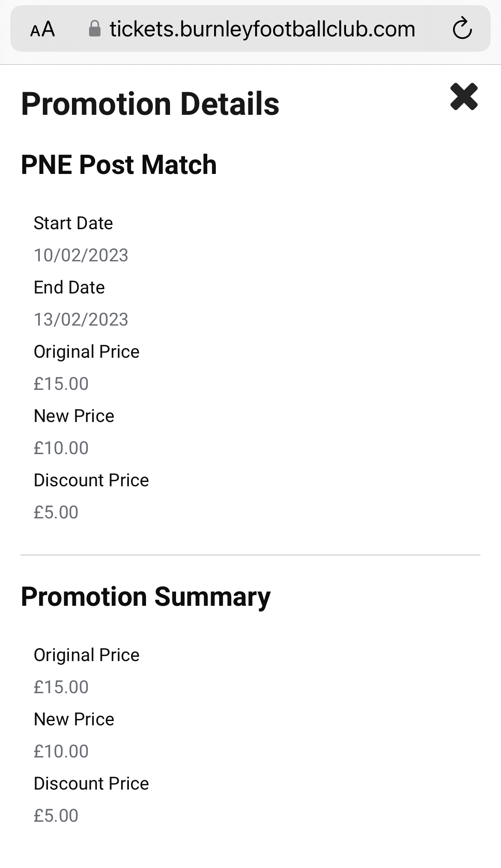Click Discount Price label in Promotion Summary
The image size is (501, 868).
91,784
